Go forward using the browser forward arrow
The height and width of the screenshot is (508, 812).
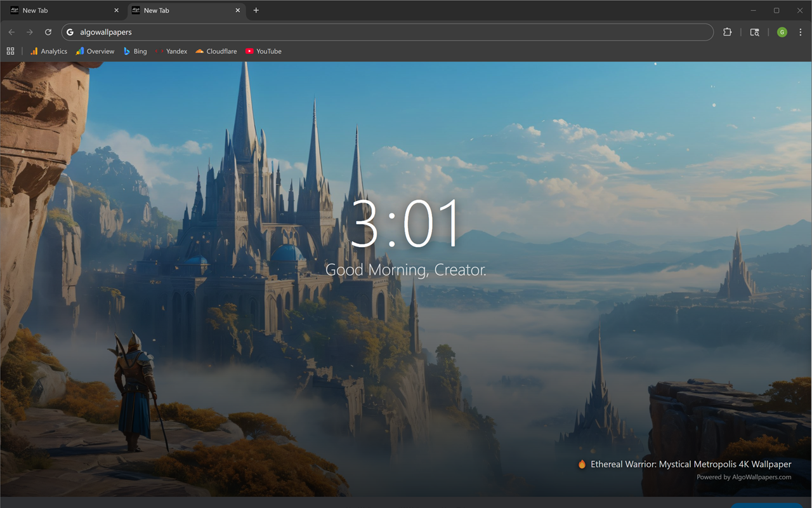[x=30, y=32]
